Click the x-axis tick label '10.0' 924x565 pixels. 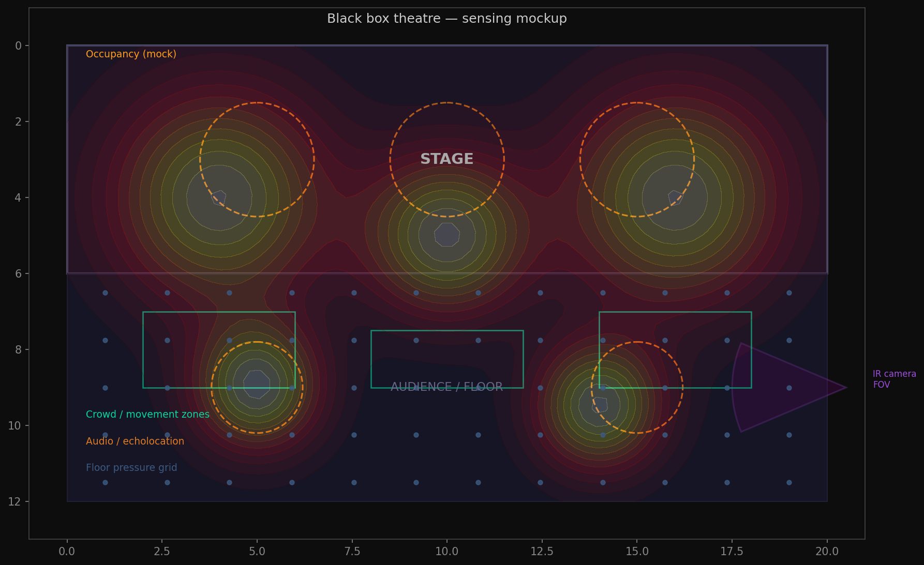(x=447, y=552)
